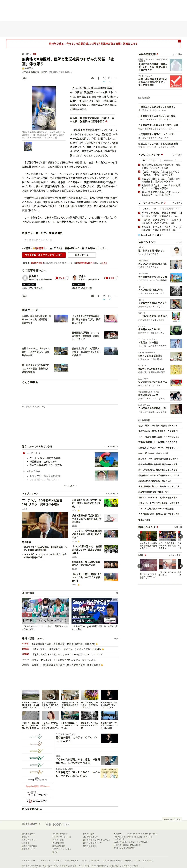Open the more-options dots below the byline

[116, 78]
